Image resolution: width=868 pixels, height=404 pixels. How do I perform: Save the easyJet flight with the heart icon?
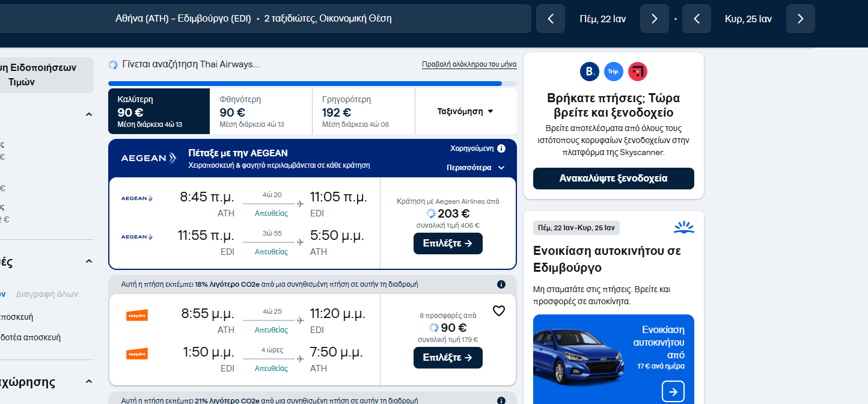click(498, 311)
